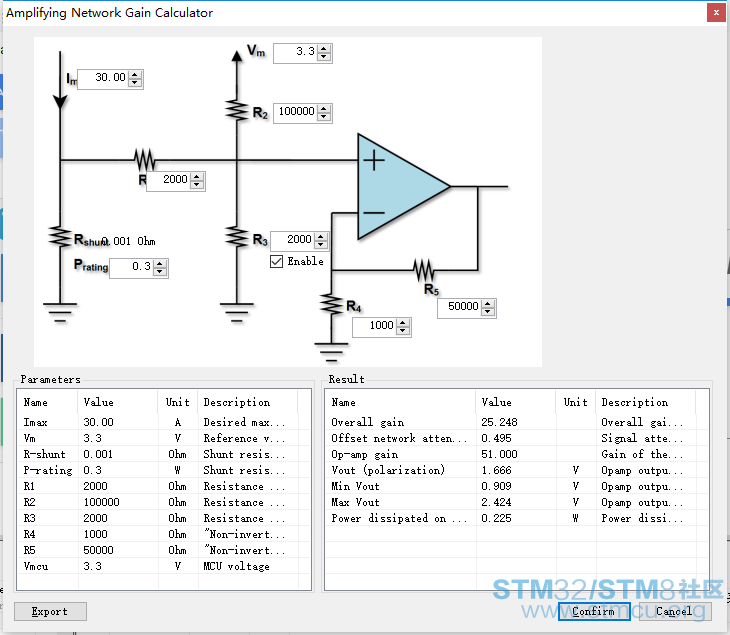The image size is (730, 635).
Task: Select the Overall gain result row
Action: [517, 422]
